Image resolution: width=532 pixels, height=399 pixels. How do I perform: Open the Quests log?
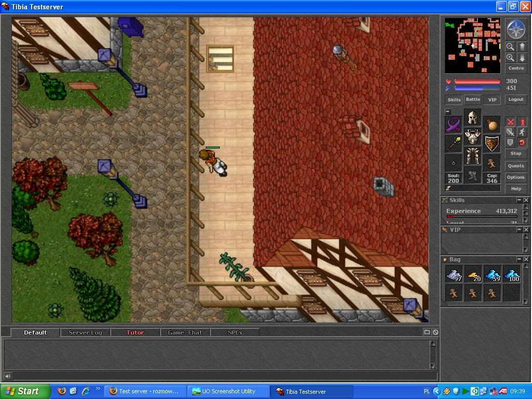[x=516, y=166]
